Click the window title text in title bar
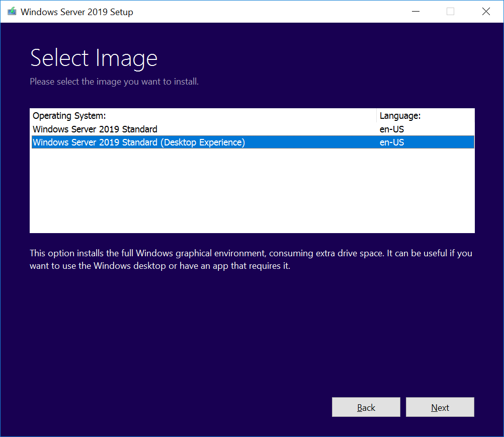 pyautogui.click(x=76, y=12)
